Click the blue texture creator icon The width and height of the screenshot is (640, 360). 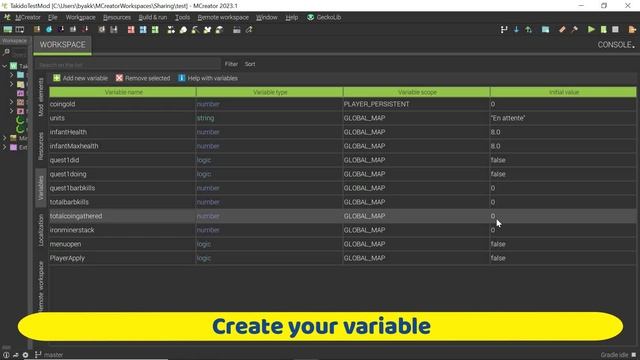(x=143, y=29)
